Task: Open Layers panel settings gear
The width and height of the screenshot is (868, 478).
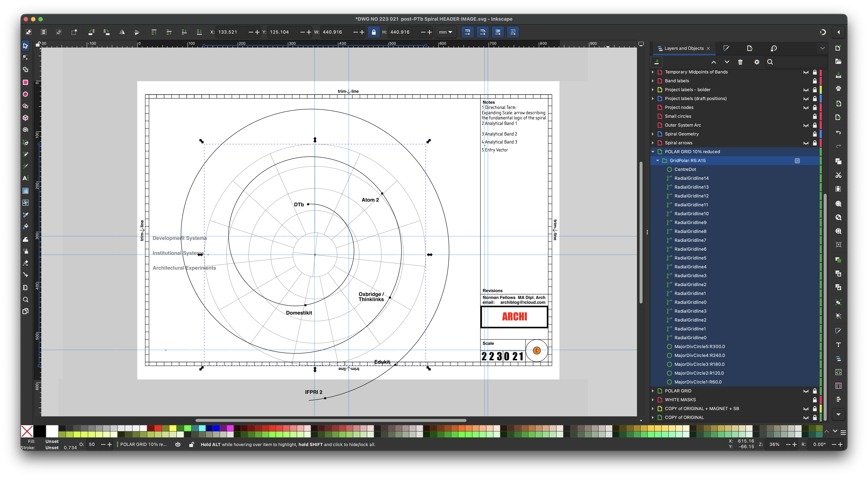Action: pos(757,62)
